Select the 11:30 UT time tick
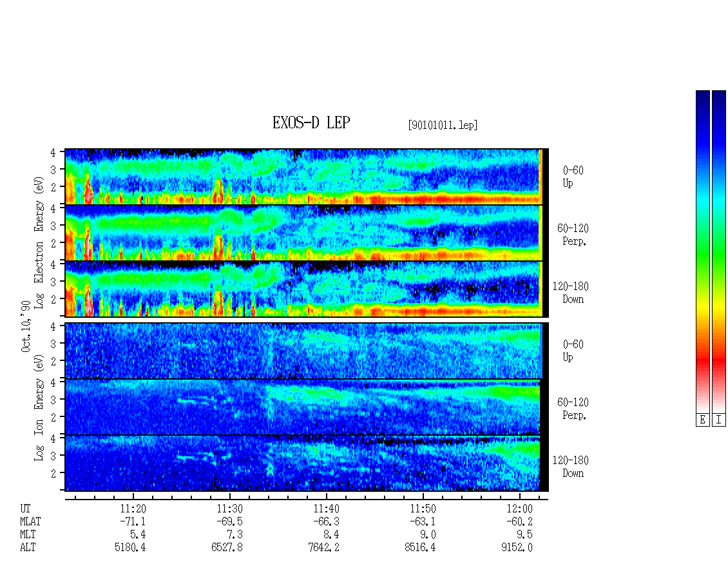Image resolution: width=728 pixels, height=564 pixels. pos(229,509)
